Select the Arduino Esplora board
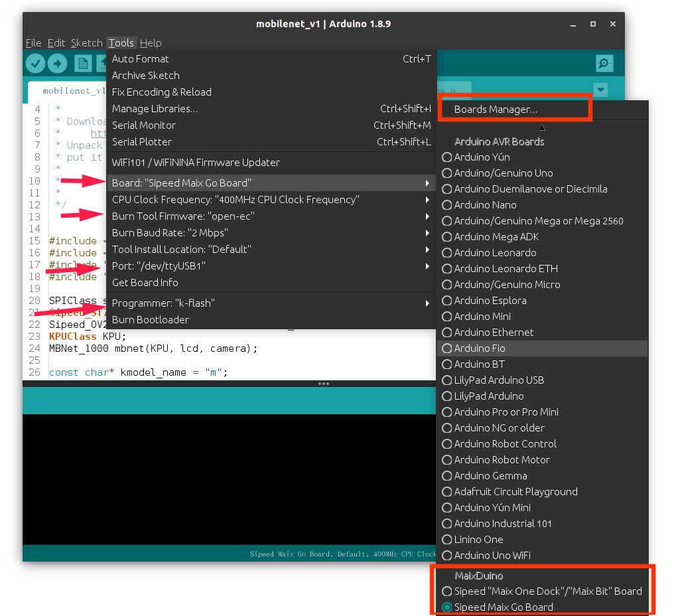Viewport: 676px width, 616px height. pyautogui.click(x=543, y=301)
